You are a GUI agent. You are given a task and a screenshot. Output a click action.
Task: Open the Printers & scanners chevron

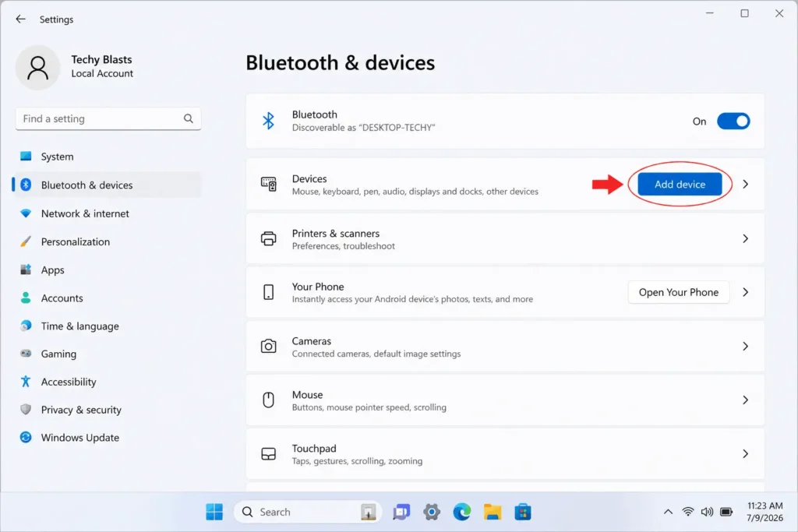click(x=745, y=238)
